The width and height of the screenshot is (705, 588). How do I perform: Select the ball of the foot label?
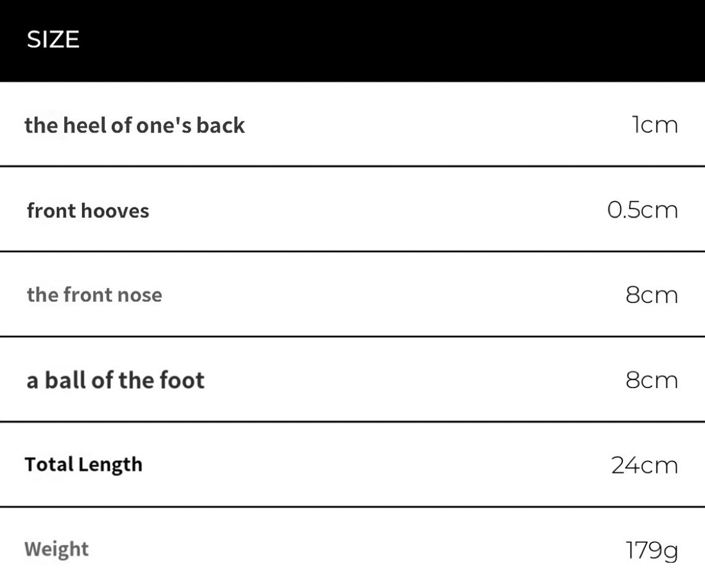[115, 380]
